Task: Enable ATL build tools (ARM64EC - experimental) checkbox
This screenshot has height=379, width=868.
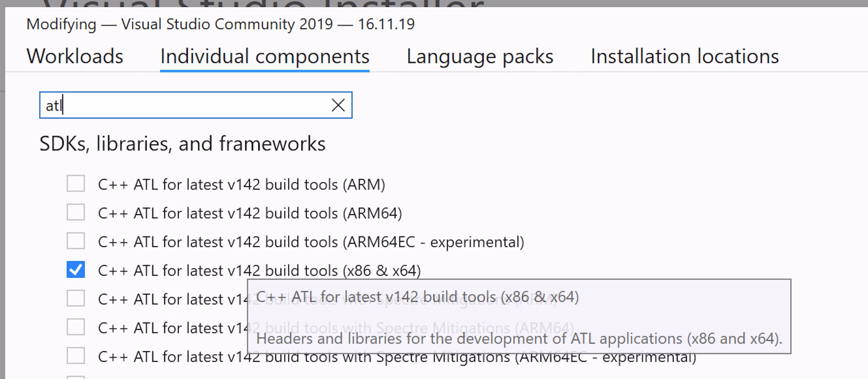Action: coord(75,241)
